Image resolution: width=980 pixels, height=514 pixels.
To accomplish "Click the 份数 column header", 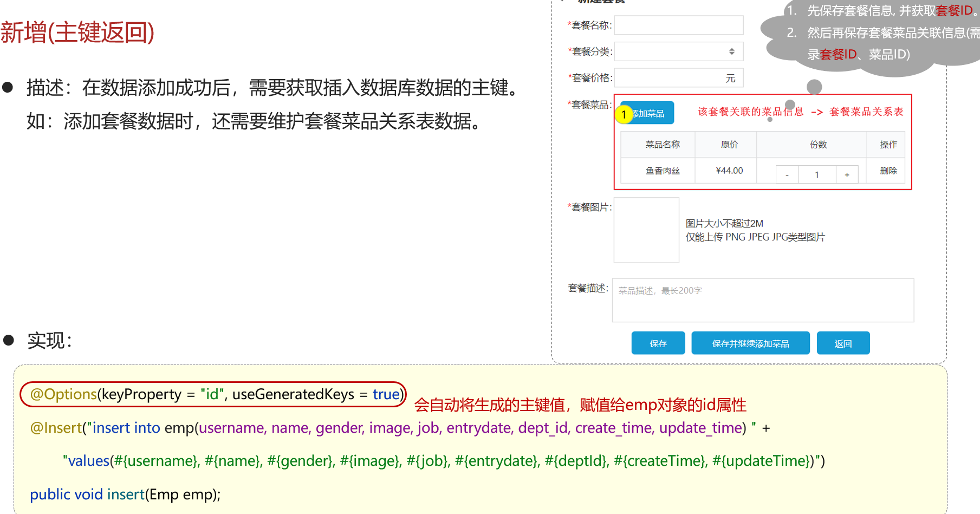I will point(818,145).
